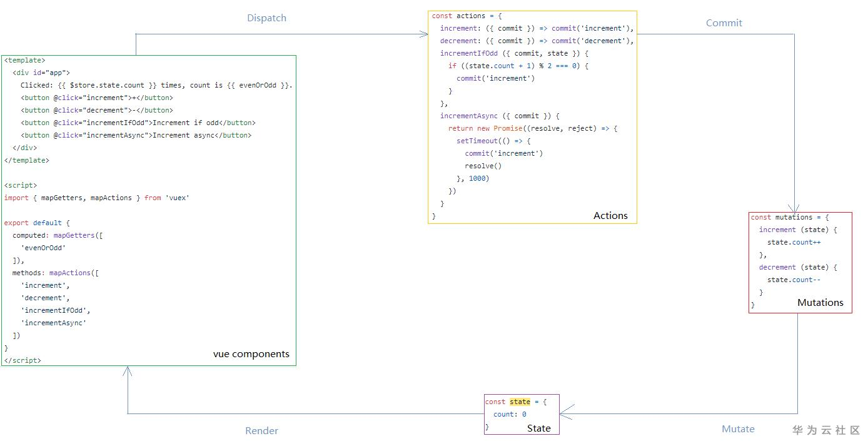Click the 华为云社区 watermark
Screen dimensions: 868x446
[x=826, y=430]
